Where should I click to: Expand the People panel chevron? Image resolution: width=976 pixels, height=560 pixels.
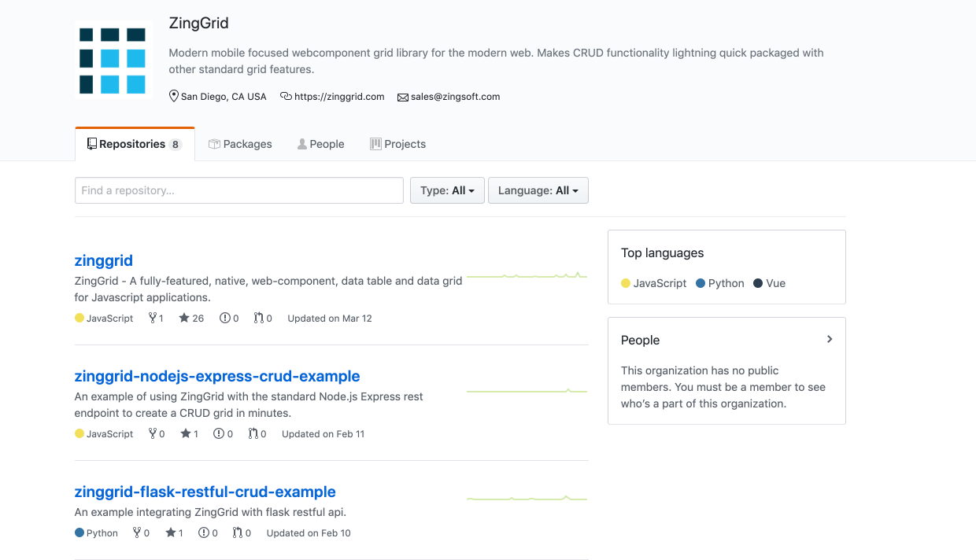point(829,339)
